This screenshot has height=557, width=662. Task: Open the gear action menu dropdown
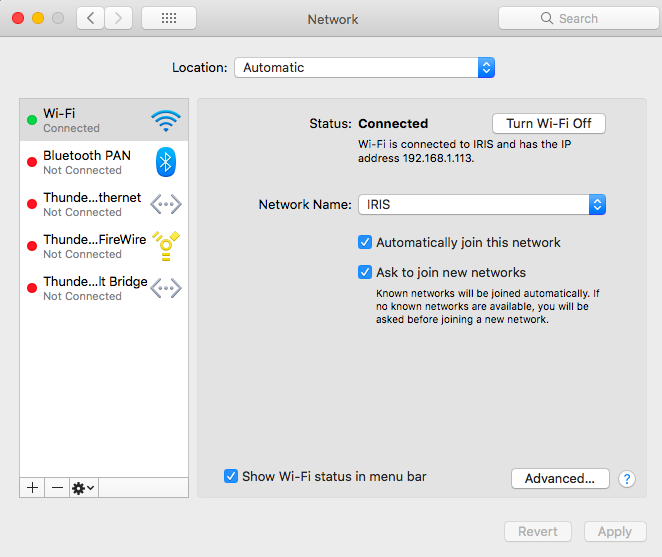(83, 487)
